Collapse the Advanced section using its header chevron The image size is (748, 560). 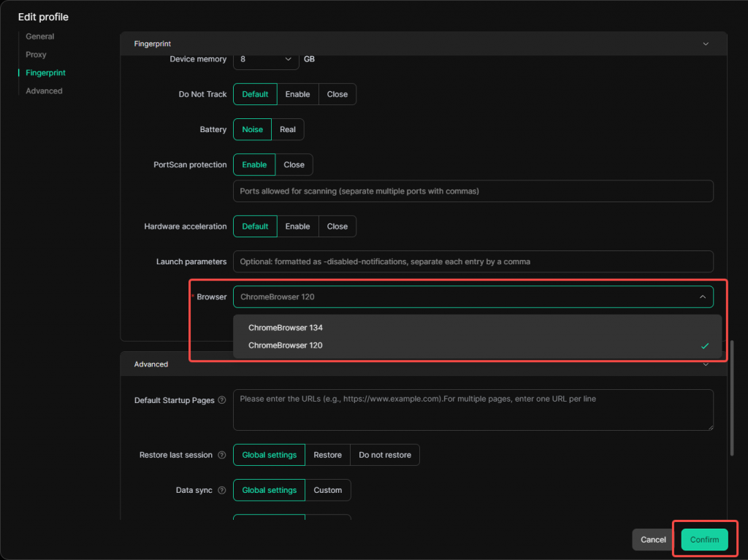point(706,364)
